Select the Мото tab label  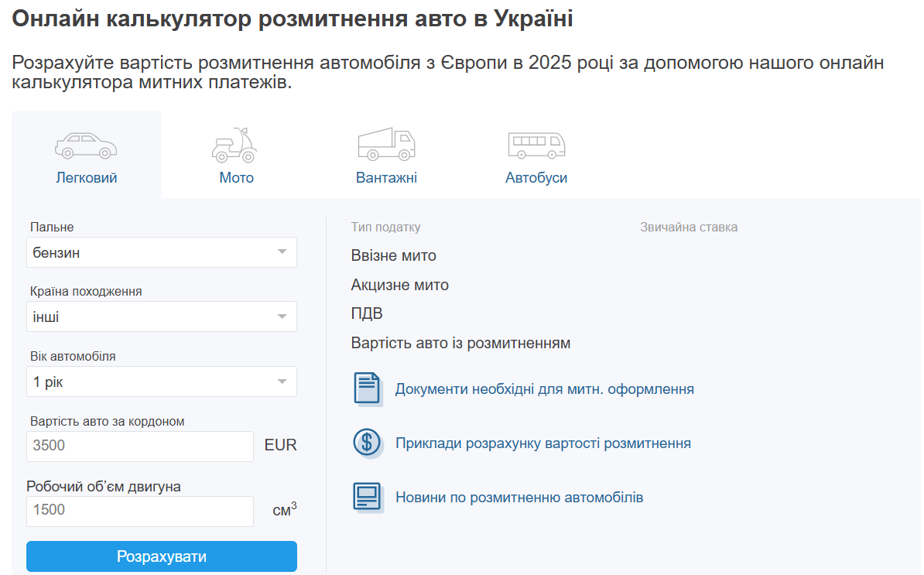pos(236,178)
